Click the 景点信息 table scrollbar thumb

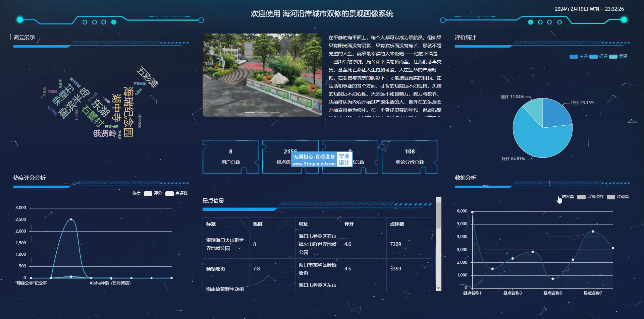[x=438, y=215]
